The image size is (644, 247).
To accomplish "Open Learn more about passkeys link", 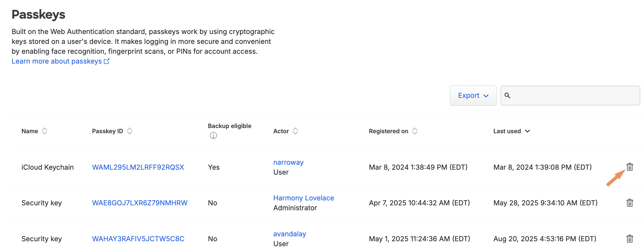I will (60, 61).
